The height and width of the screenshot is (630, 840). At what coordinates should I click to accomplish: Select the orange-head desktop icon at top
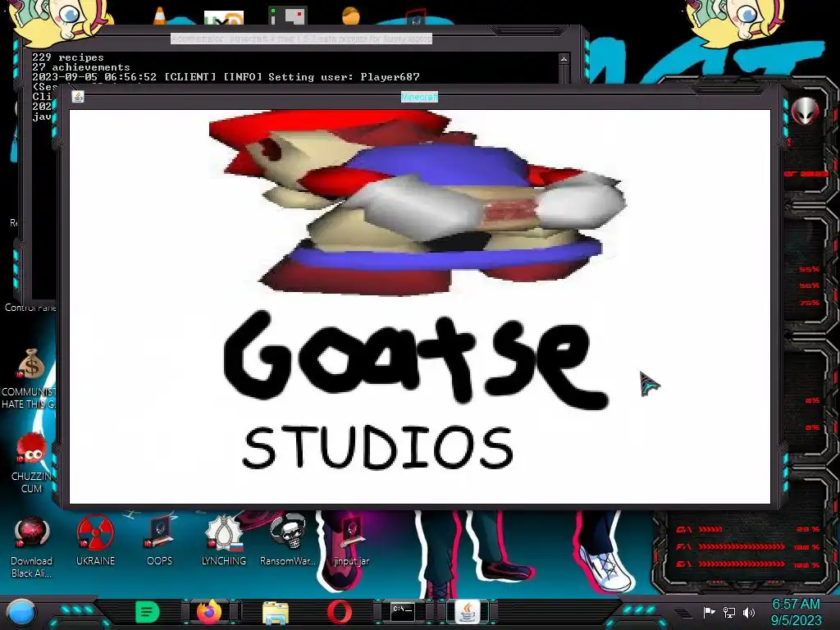point(351,16)
